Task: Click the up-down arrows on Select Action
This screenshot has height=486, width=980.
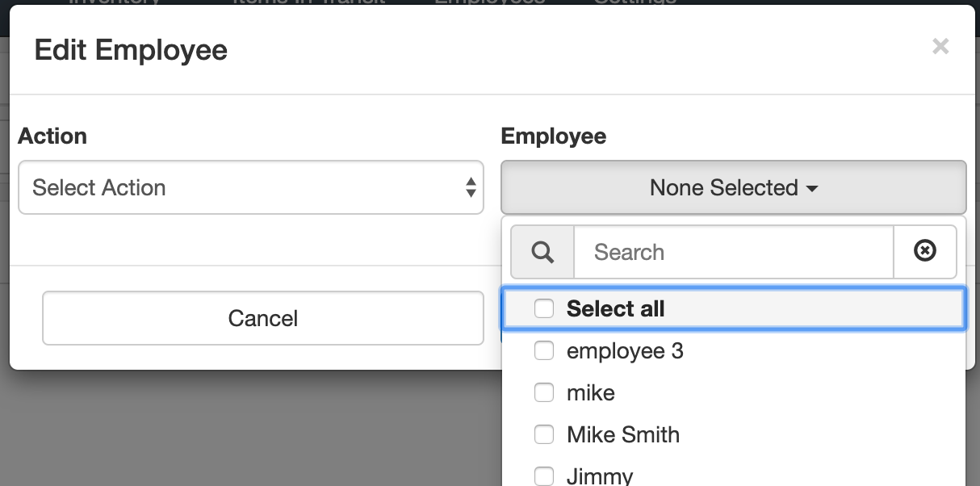Action: click(x=471, y=188)
